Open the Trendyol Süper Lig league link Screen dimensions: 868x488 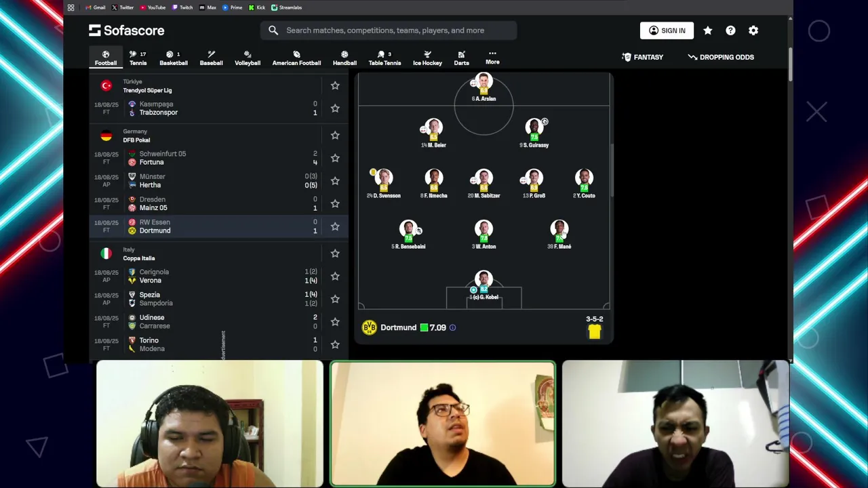coord(147,90)
